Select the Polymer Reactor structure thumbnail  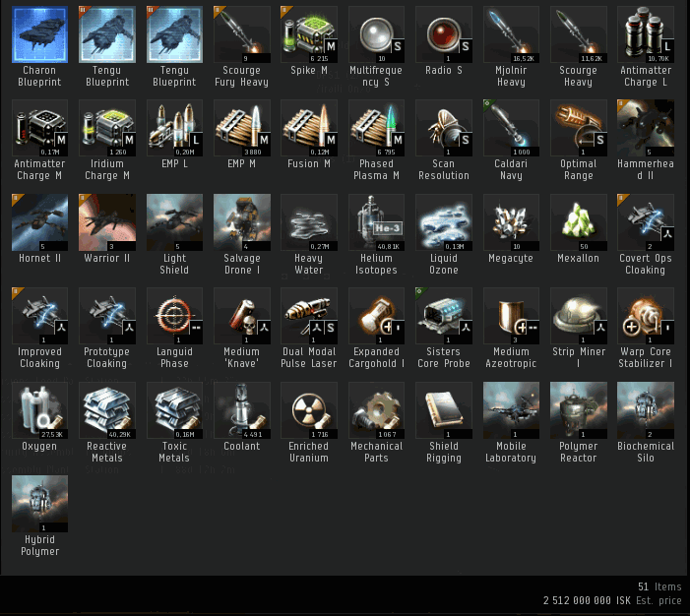click(x=578, y=410)
